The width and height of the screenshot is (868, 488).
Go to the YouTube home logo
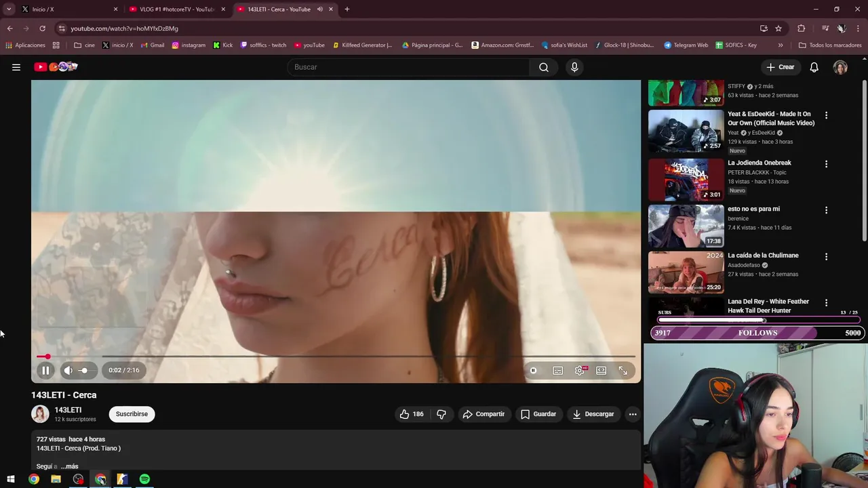56,67
